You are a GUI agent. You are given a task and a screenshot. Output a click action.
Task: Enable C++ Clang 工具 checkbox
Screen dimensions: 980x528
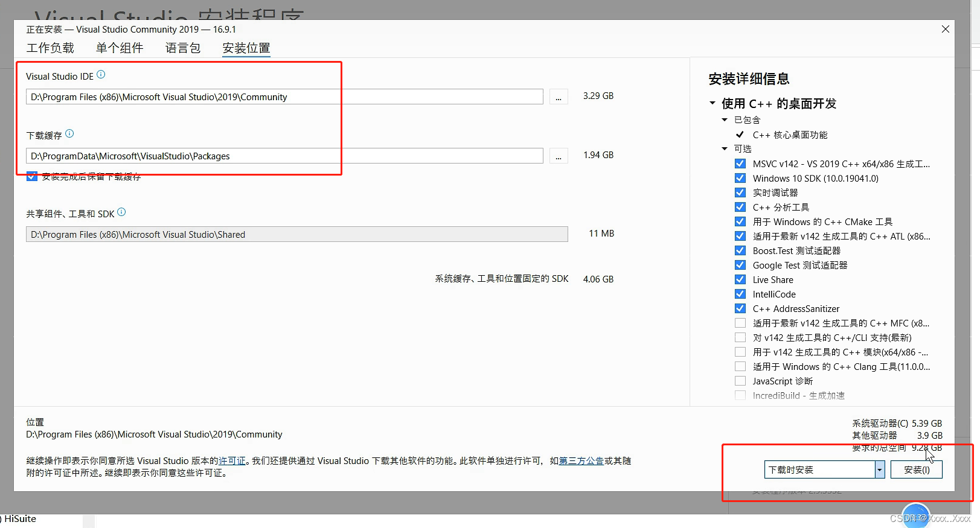[740, 366]
